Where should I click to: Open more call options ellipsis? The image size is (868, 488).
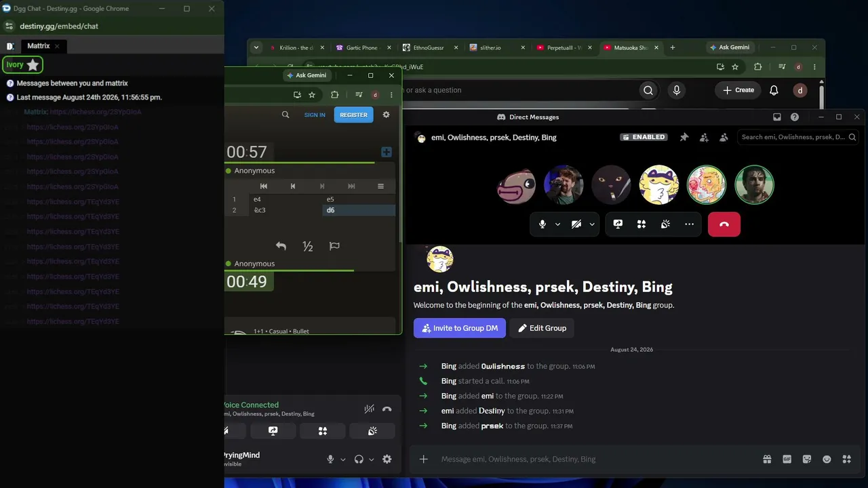coord(689,224)
